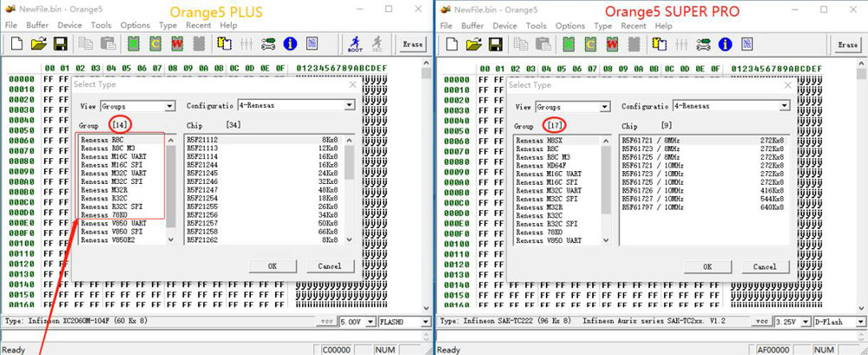Open Tools menu in SUPER PRO window

(x=536, y=25)
